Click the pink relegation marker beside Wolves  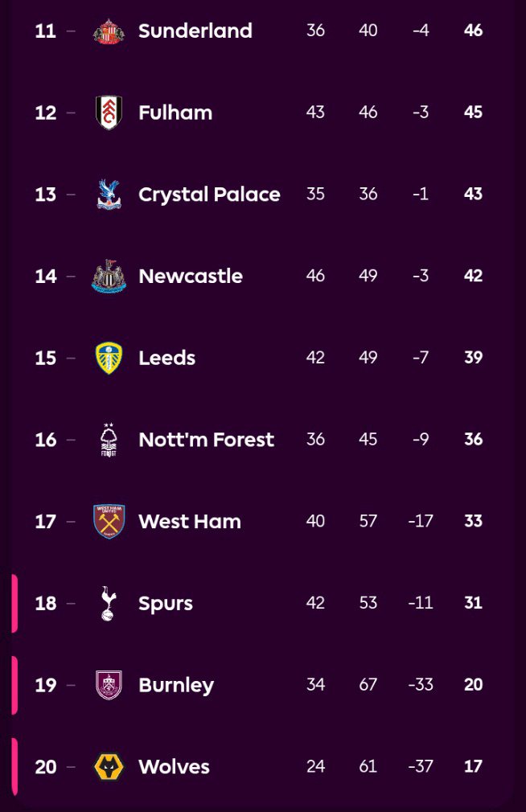click(14, 767)
